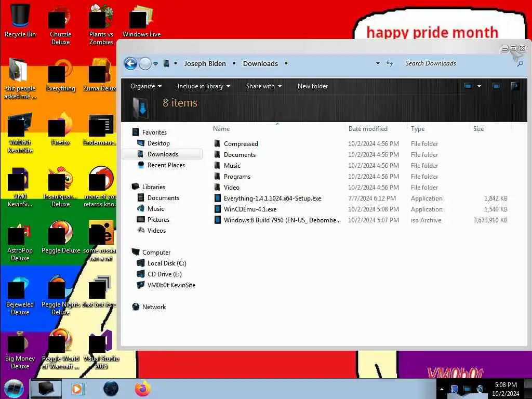
Task: Select Recent Places under Favorites
Action: pyautogui.click(x=166, y=165)
